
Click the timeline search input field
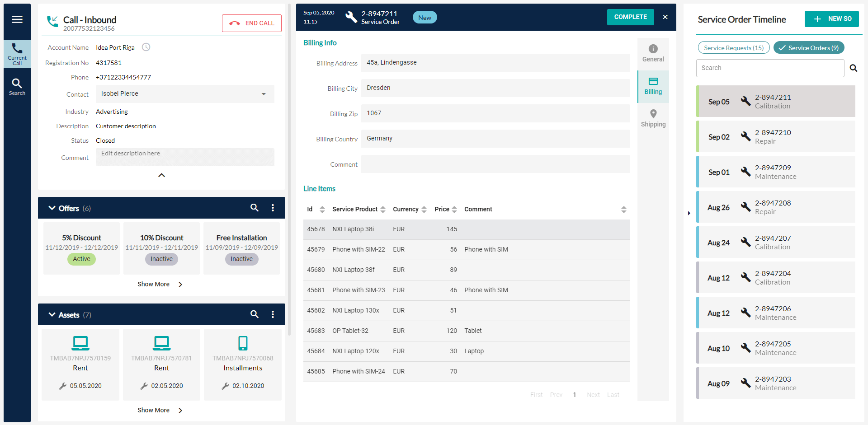[770, 68]
